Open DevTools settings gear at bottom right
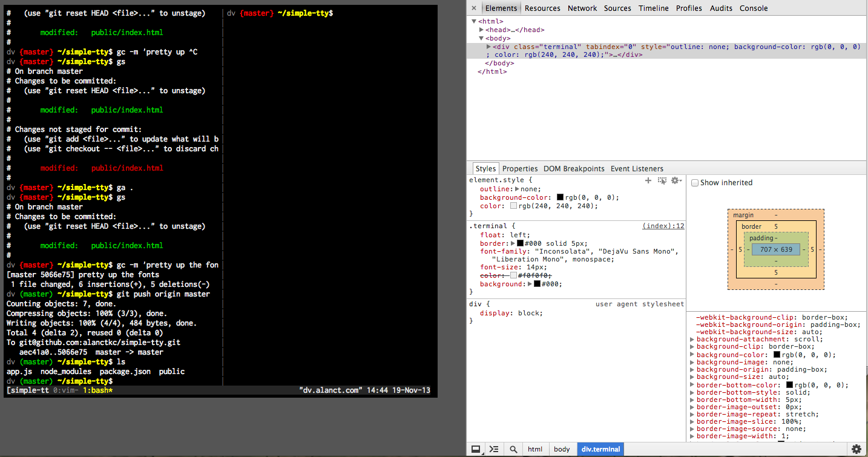The image size is (868, 457). coord(856,449)
